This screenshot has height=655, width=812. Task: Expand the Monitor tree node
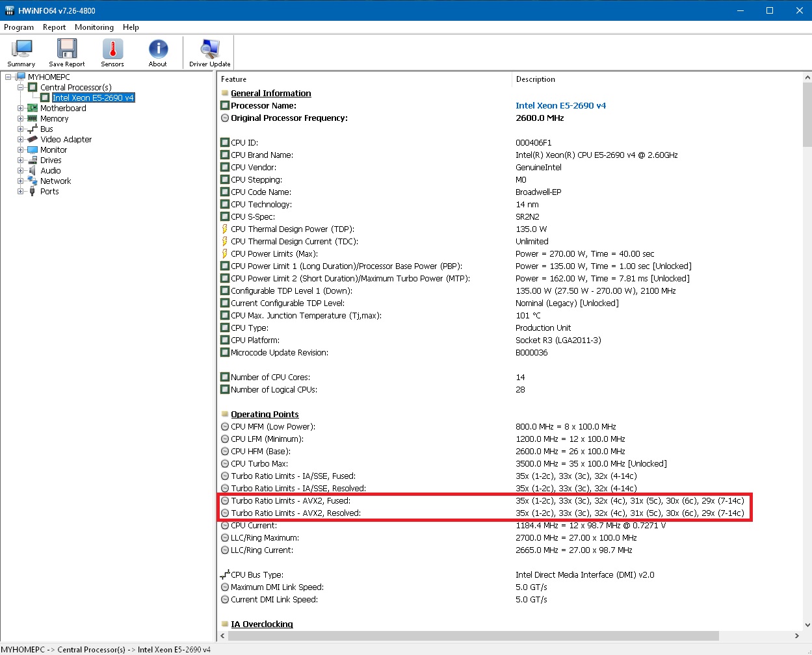pos(20,150)
